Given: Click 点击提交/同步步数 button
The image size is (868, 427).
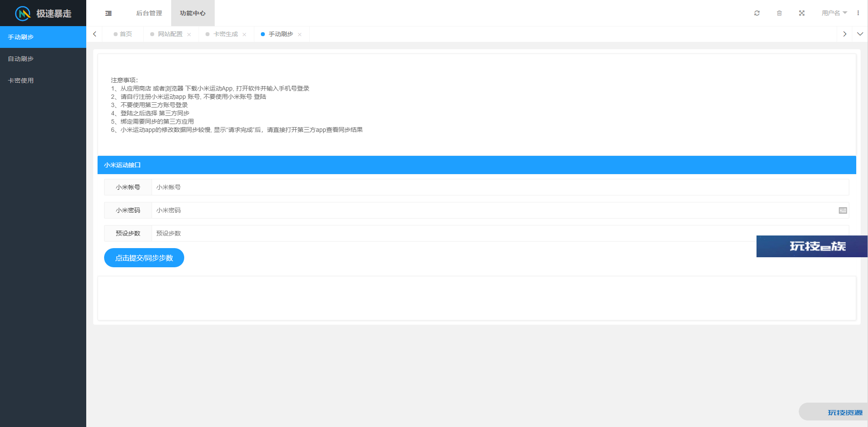Looking at the screenshot, I should coord(144,258).
